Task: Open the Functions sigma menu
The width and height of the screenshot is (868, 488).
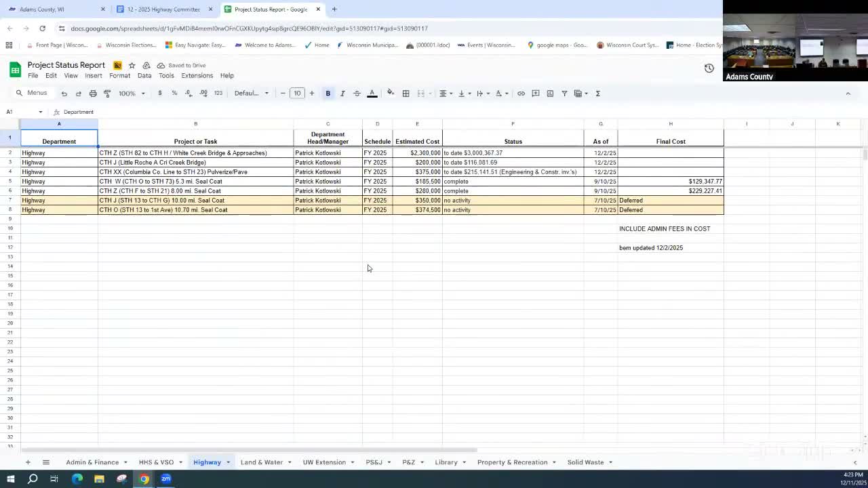Action: [598, 94]
